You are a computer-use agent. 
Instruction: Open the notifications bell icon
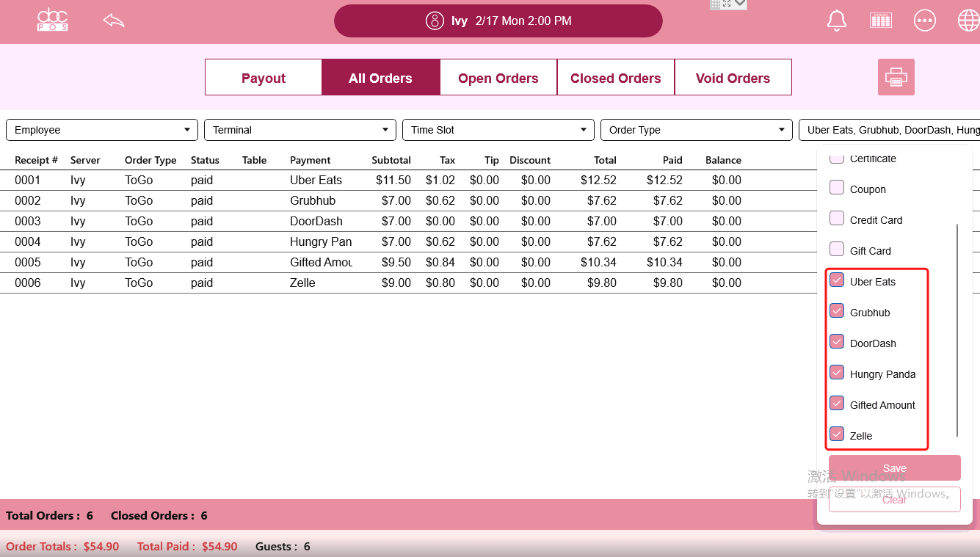(837, 21)
